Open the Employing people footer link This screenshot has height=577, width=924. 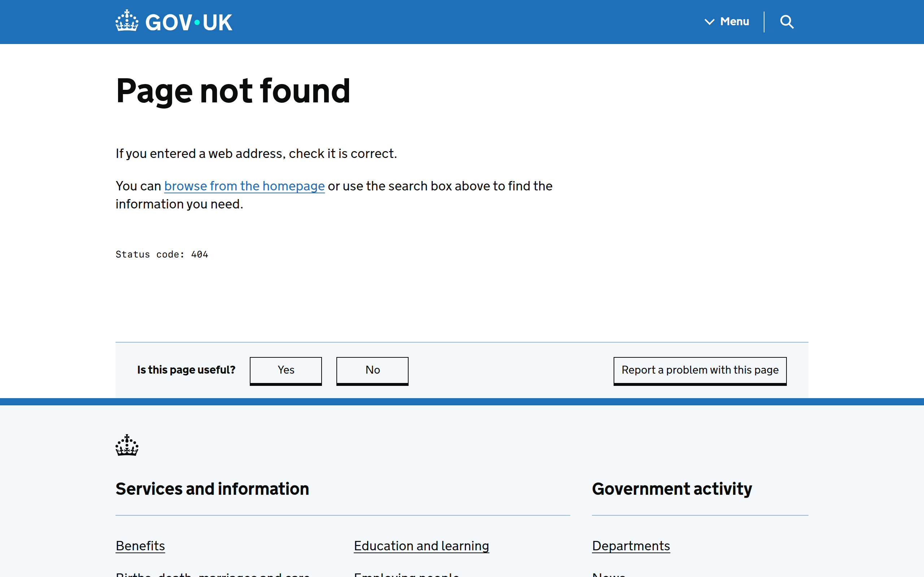pyautogui.click(x=406, y=575)
